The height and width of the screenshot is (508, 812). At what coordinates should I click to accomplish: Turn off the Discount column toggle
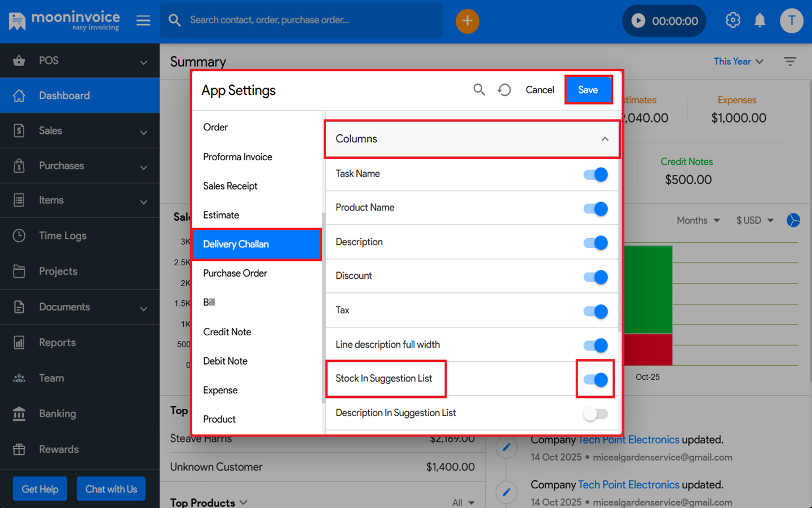[595, 277]
